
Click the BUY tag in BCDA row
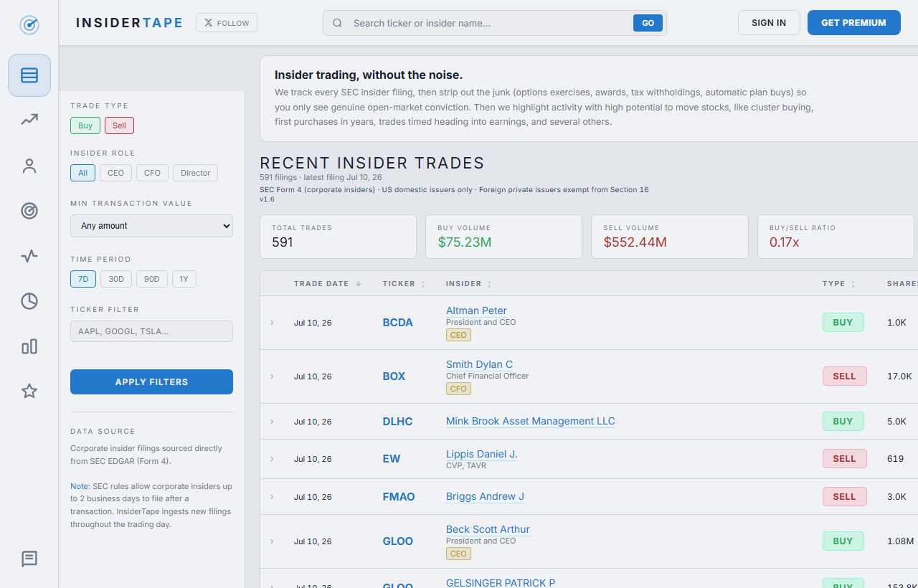843,323
